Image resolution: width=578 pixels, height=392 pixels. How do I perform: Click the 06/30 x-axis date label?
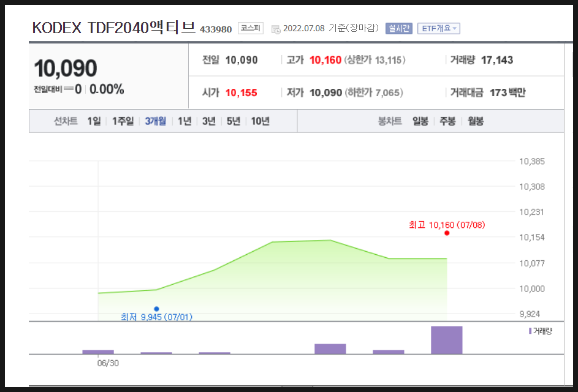tap(108, 363)
